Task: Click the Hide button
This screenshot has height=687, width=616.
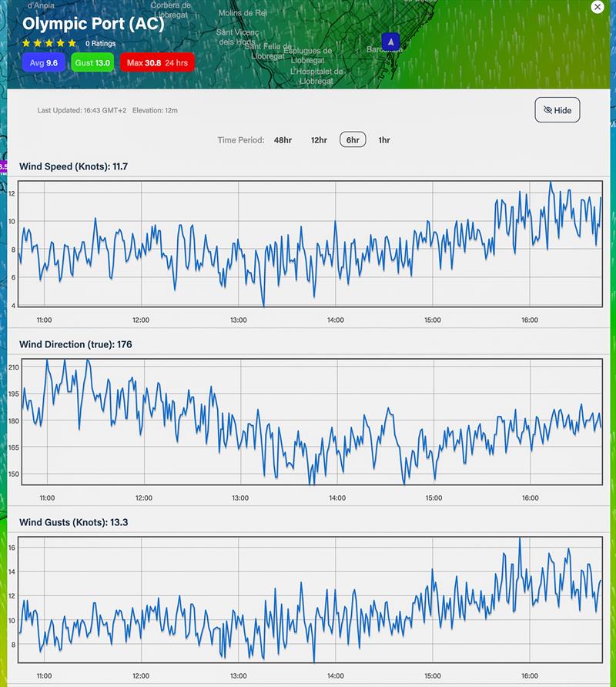Action: point(557,110)
